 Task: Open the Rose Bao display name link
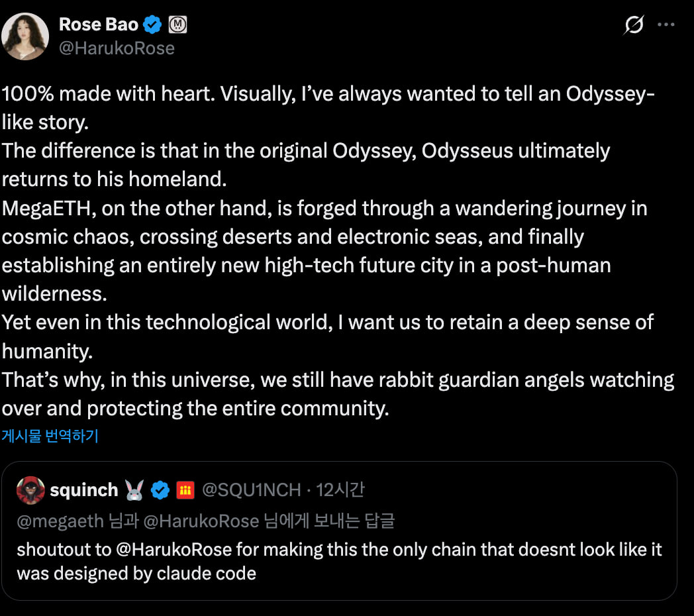tap(99, 25)
